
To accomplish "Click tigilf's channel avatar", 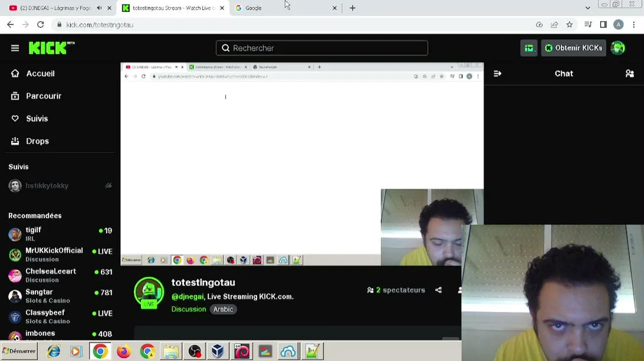I will (15, 234).
